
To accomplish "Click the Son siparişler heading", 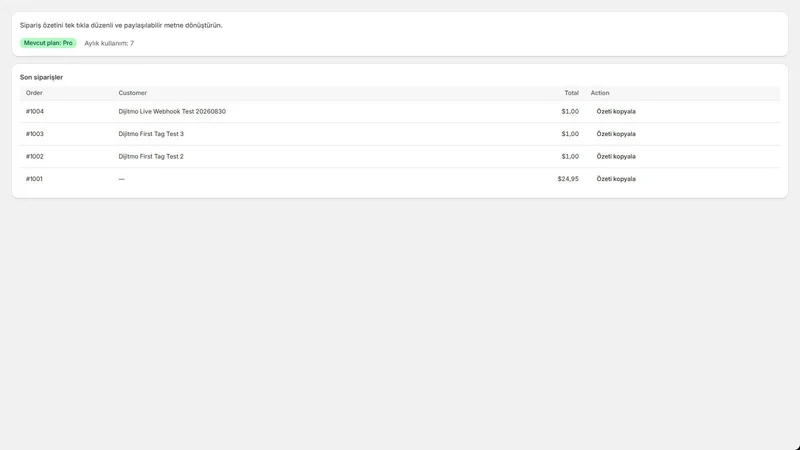I will click(x=41, y=77).
